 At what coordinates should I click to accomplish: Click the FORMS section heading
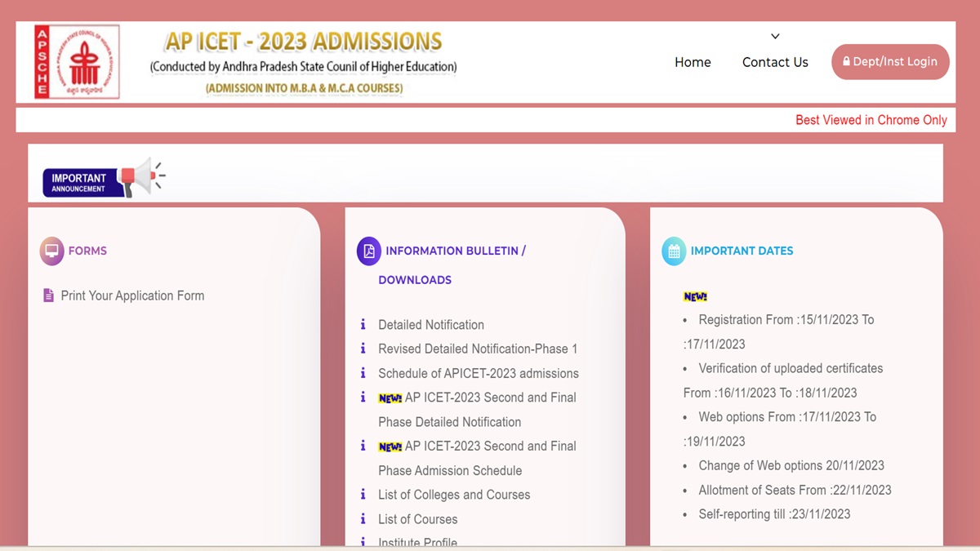point(87,251)
